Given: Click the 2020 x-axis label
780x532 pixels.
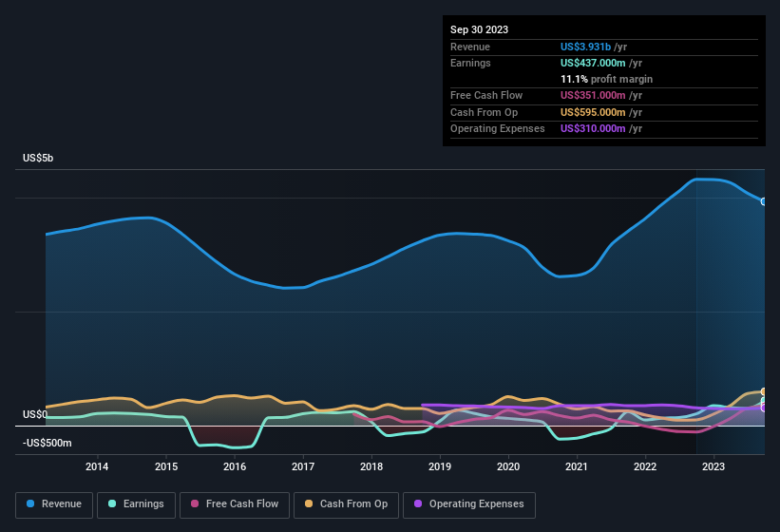Looking at the screenshot, I should 508,466.
